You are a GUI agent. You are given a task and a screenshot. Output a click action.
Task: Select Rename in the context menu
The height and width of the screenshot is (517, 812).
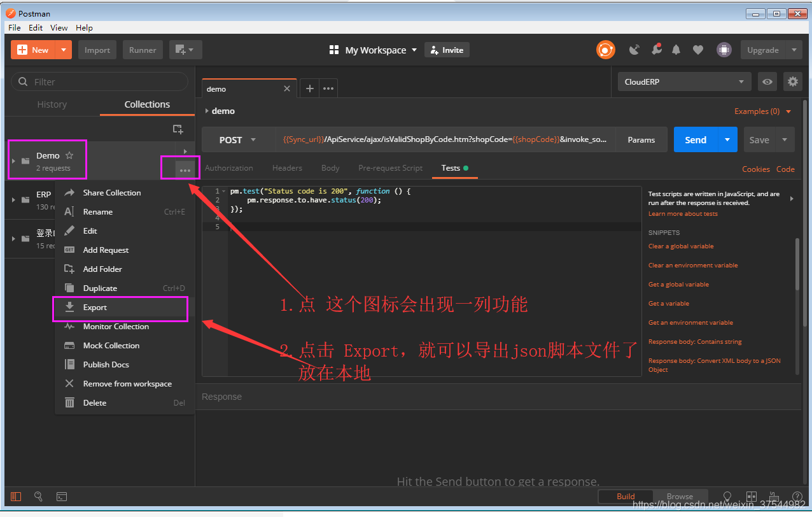pos(125,212)
